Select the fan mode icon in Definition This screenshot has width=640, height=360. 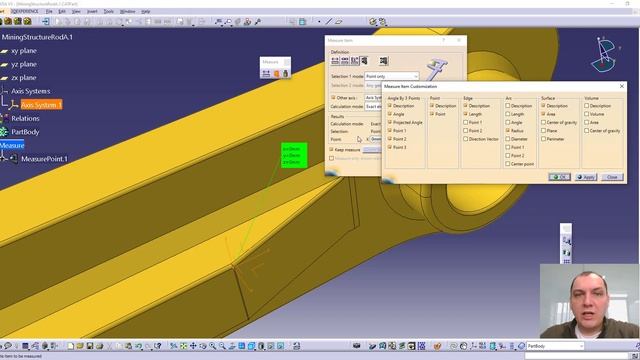354,61
